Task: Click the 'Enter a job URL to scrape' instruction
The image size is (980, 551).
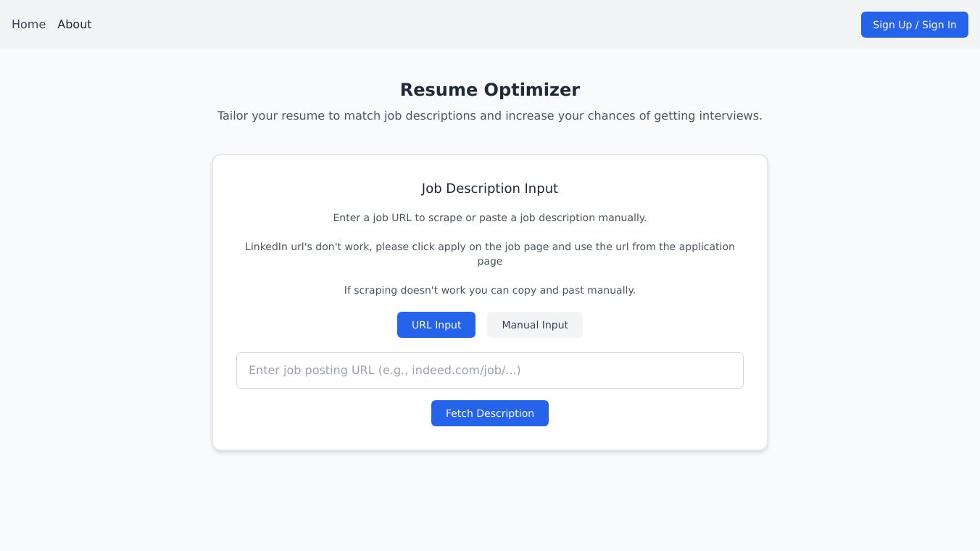Action: 489,217
